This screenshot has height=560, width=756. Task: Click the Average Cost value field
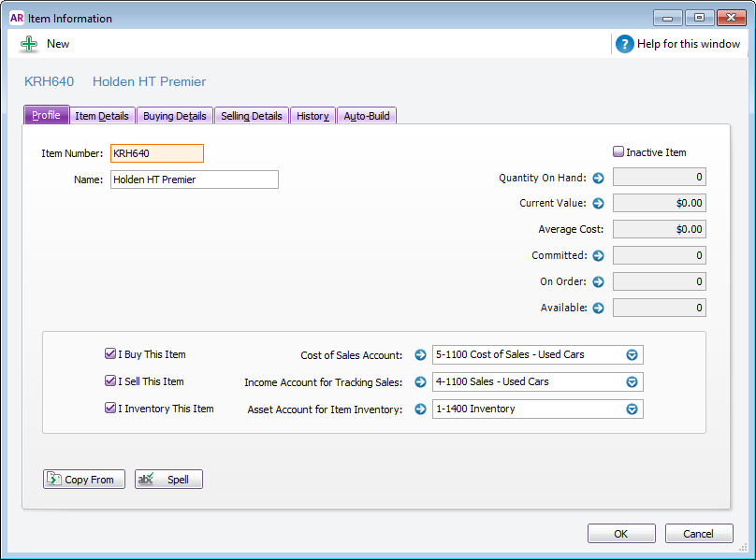(659, 229)
